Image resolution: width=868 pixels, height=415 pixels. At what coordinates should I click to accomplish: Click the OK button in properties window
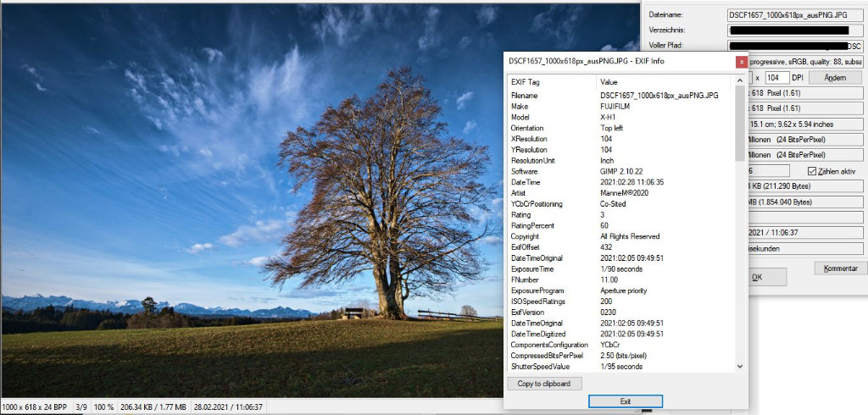(x=767, y=277)
